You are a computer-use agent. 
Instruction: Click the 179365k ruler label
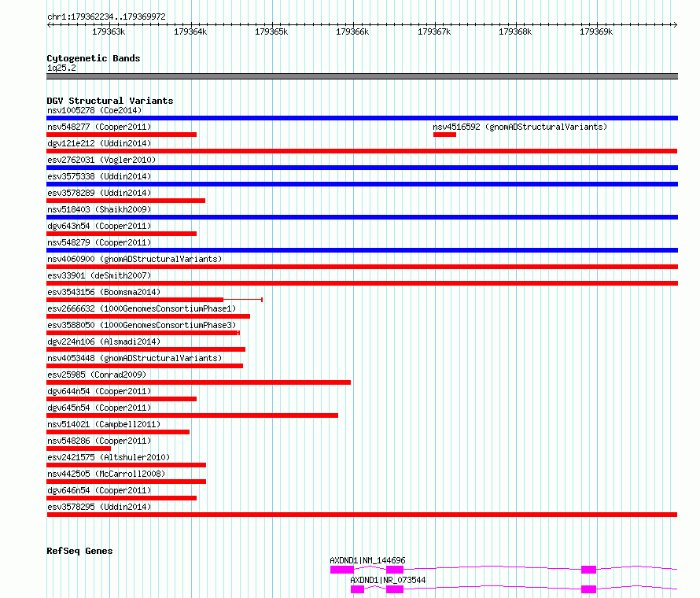(x=271, y=32)
